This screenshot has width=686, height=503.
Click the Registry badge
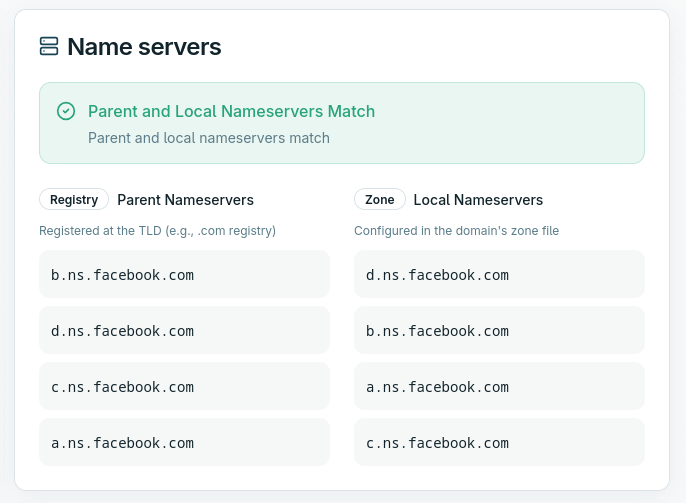(74, 200)
